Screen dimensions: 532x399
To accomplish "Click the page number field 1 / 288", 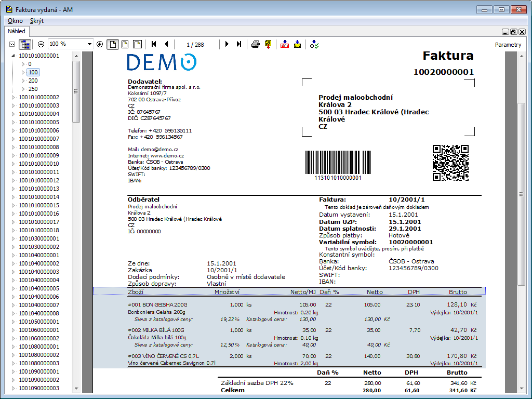I will click(195, 45).
